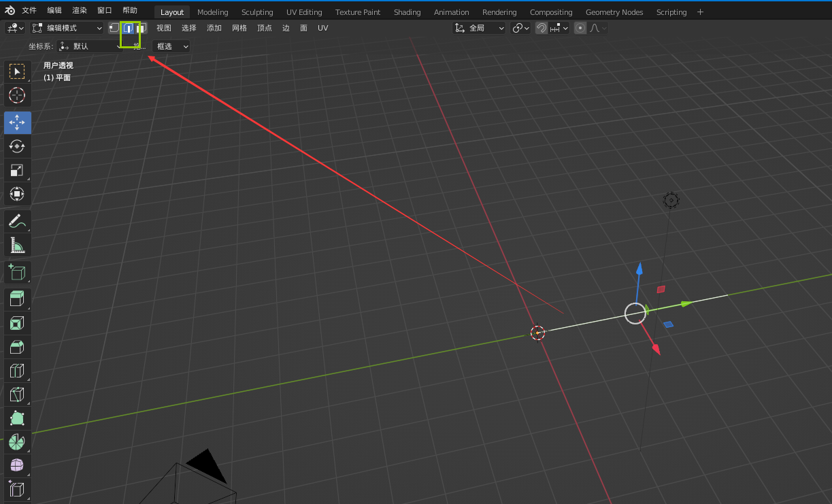This screenshot has height=504, width=832.
Task: Add a new workspace with the plus icon
Action: 701,12
